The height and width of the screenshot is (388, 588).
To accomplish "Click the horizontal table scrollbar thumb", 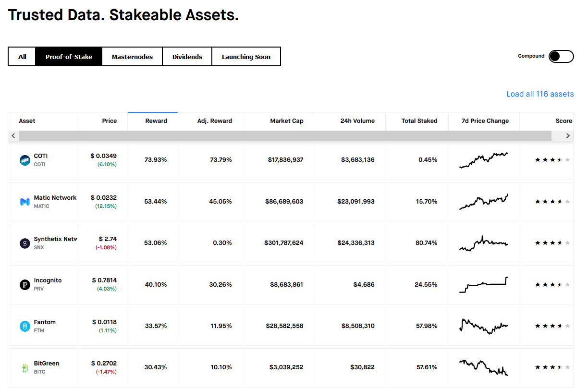I will pyautogui.click(x=285, y=136).
